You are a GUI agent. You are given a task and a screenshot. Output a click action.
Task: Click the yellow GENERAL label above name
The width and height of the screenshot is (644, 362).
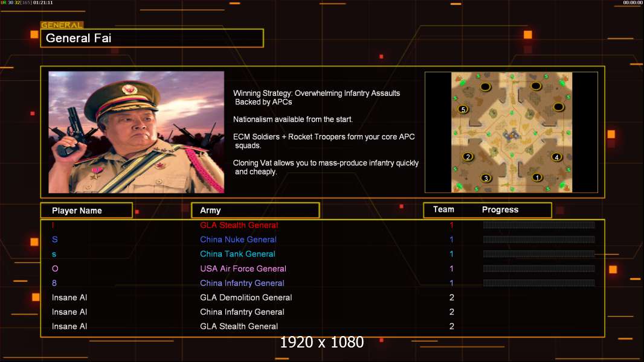coord(62,25)
